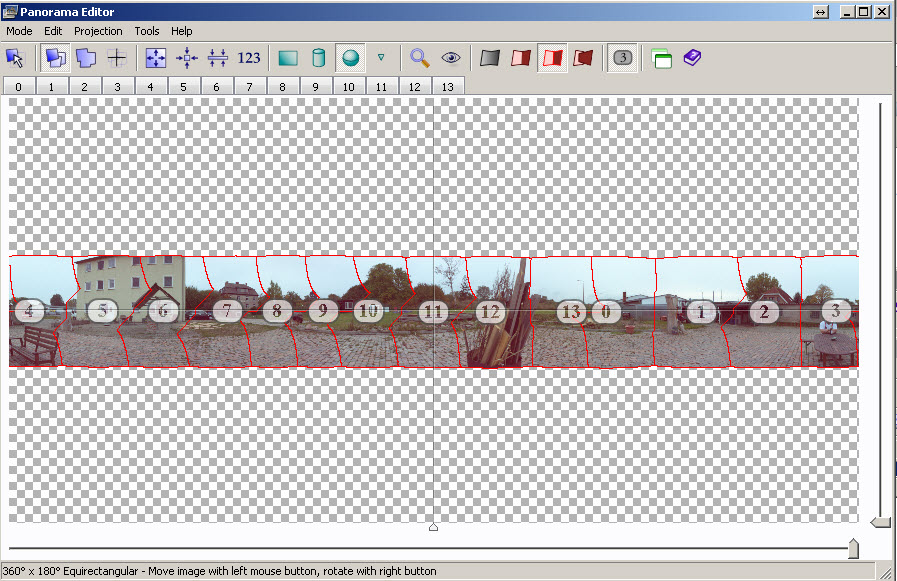897x581 pixels.
Task: Select cylindrical projection icon
Action: (319, 58)
